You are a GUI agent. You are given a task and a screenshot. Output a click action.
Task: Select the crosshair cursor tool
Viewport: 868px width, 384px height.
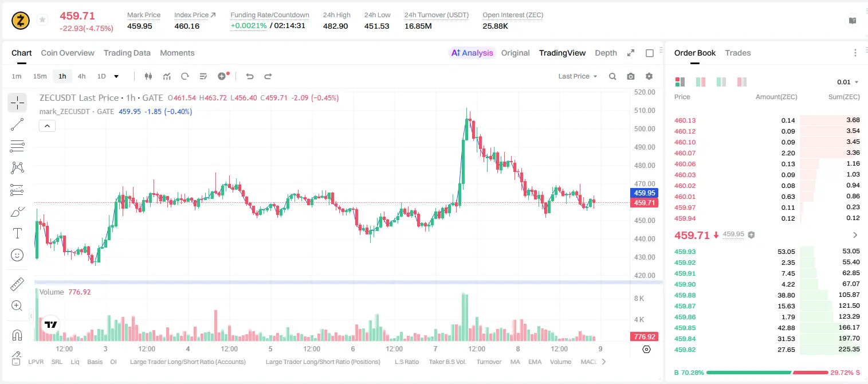click(x=17, y=103)
